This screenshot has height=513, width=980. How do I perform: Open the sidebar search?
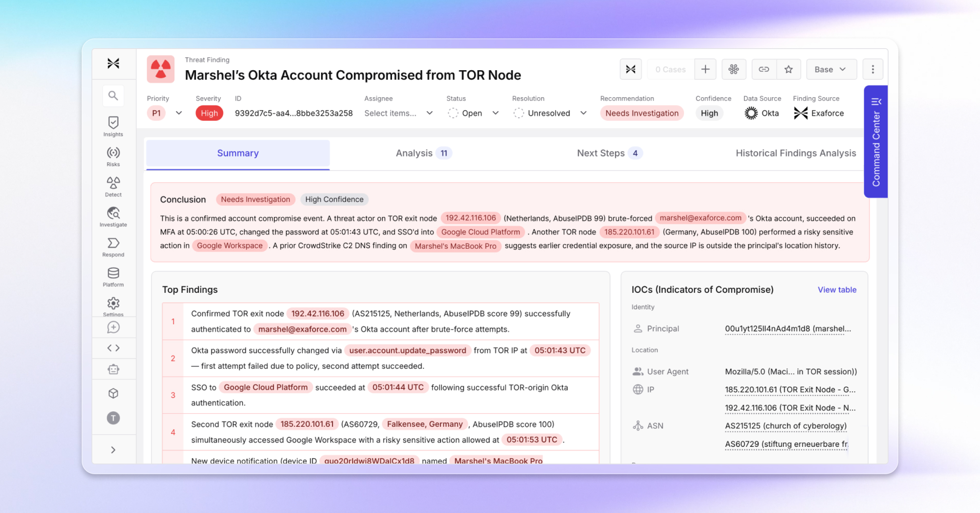[113, 96]
